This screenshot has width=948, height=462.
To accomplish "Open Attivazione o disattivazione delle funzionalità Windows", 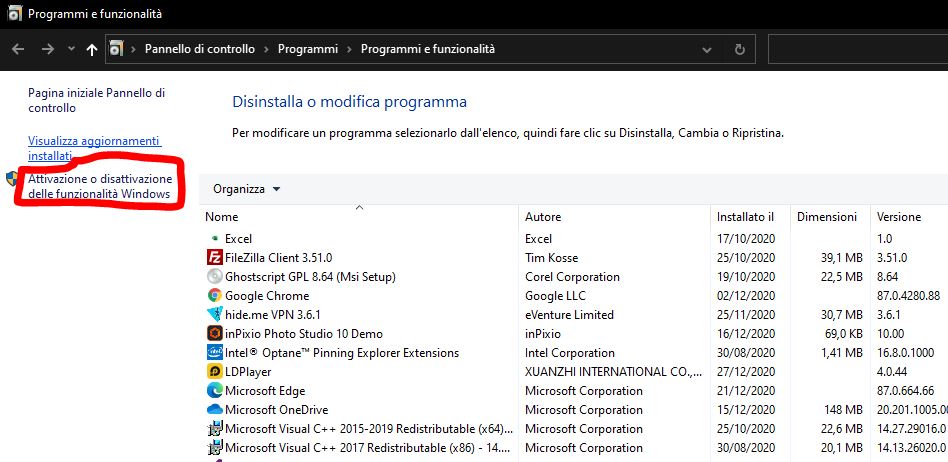I will click(x=99, y=186).
